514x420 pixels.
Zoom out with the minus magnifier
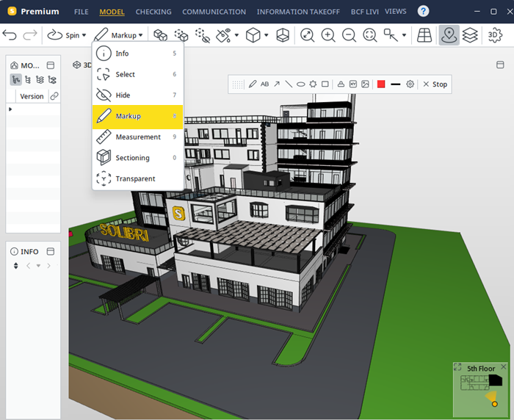(x=349, y=35)
